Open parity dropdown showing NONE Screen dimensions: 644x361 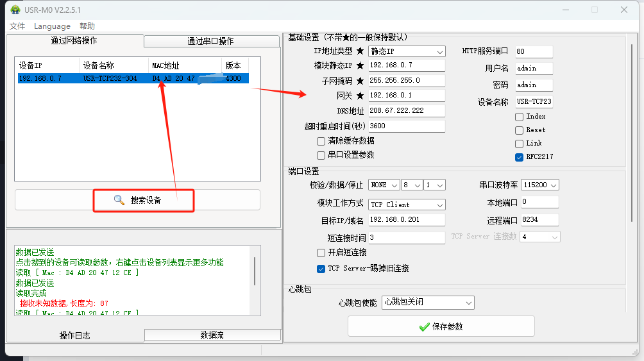384,185
